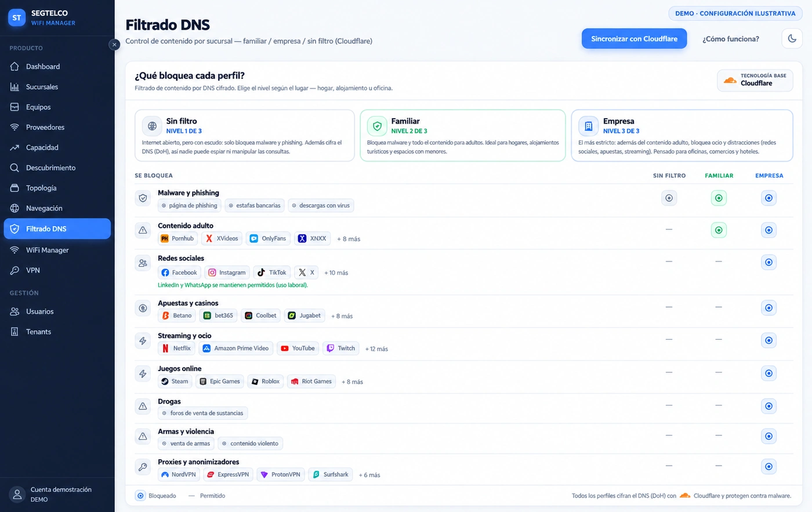The width and height of the screenshot is (812, 512).
Task: Click the Demo · Configuración Ilustrativa badge
Action: [x=735, y=13]
